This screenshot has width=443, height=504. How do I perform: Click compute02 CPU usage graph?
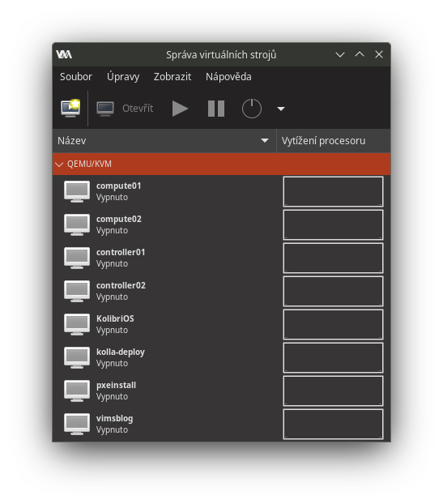333,224
